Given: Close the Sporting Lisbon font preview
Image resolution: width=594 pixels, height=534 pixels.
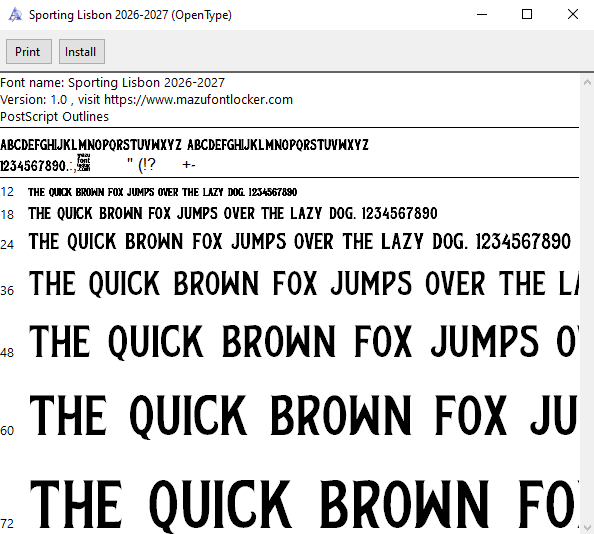Looking at the screenshot, I should point(573,15).
